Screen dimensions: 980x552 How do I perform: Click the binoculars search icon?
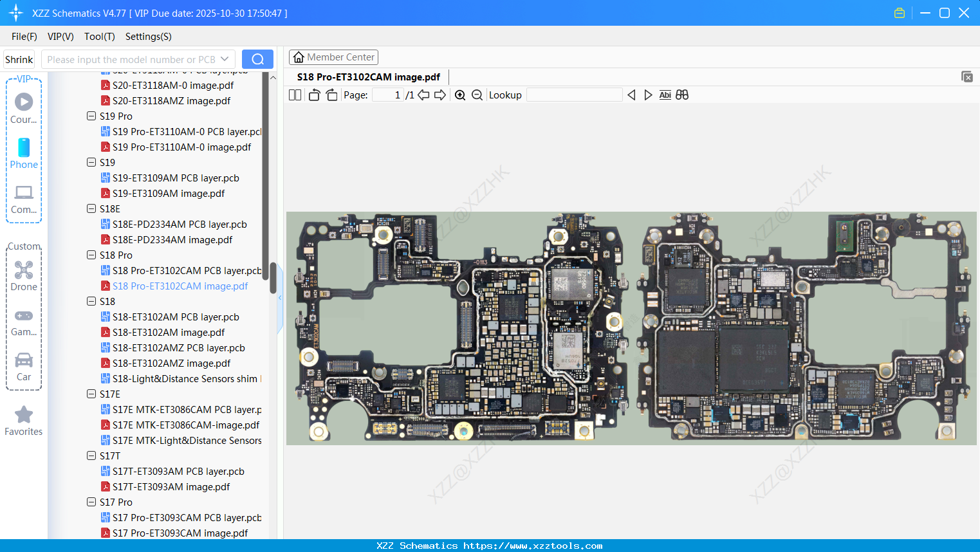point(682,95)
